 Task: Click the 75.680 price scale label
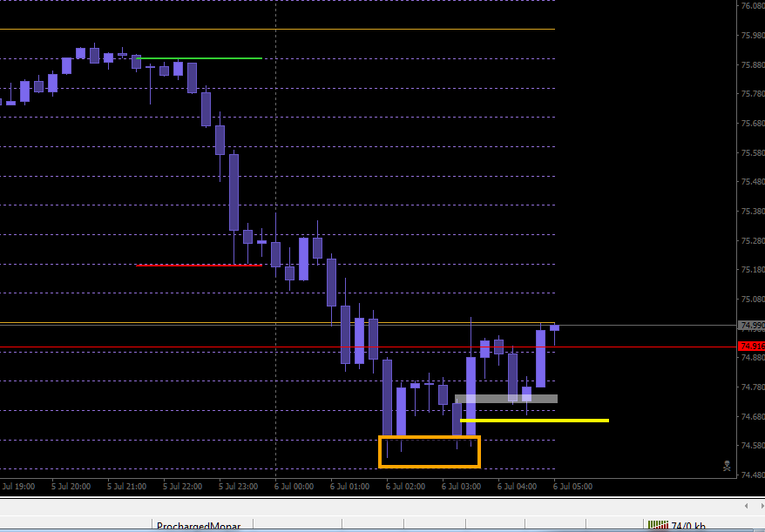[x=753, y=123]
